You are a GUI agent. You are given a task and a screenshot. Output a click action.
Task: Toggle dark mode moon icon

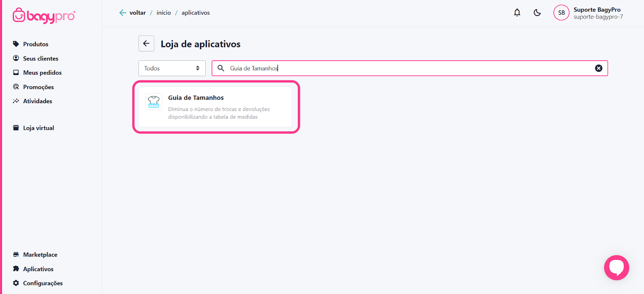(537, 13)
